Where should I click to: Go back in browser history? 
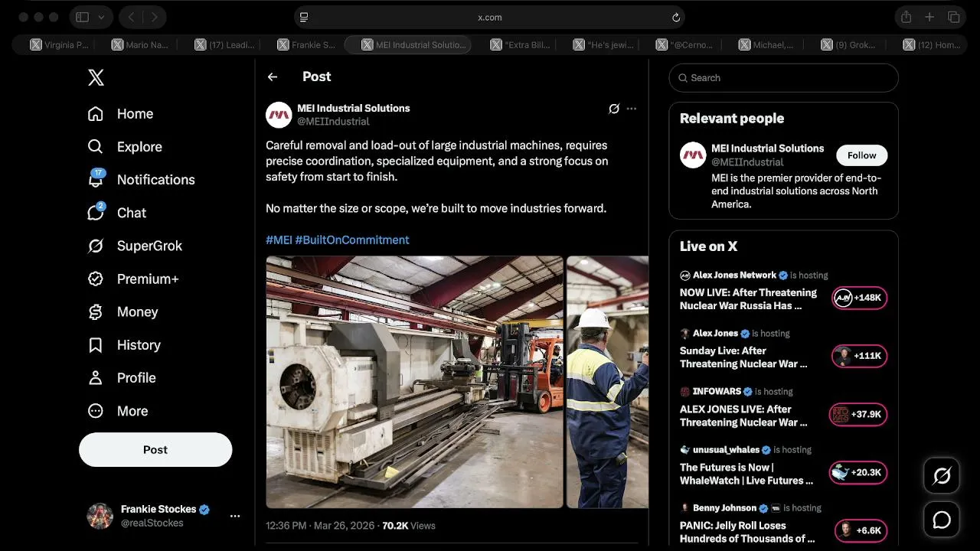tap(131, 17)
